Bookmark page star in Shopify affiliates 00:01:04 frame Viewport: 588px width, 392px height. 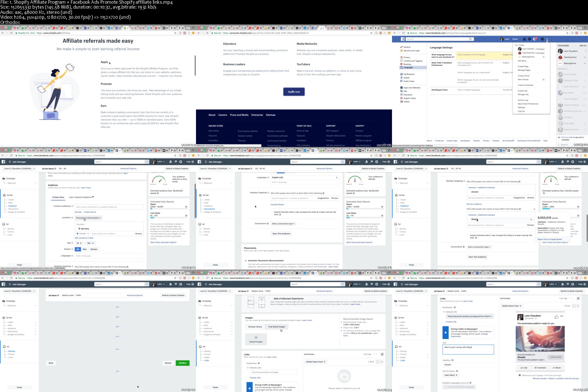coord(175,33)
